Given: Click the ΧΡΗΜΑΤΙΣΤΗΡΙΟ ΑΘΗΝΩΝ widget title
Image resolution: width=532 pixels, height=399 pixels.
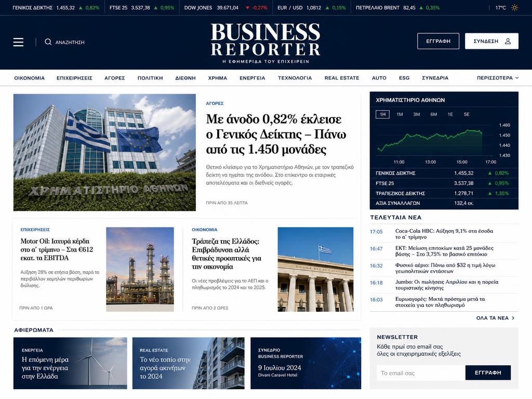Looking at the screenshot, I should coord(410,100).
